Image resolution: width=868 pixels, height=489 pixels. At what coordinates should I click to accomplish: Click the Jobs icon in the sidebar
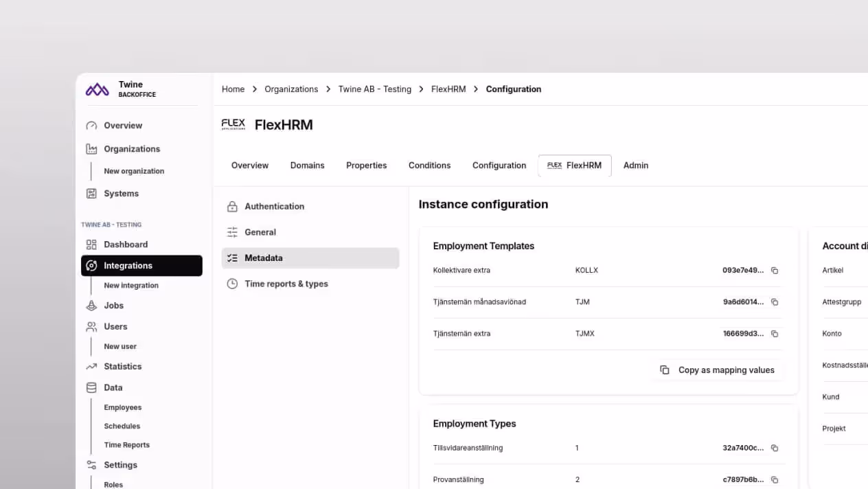[92, 306]
